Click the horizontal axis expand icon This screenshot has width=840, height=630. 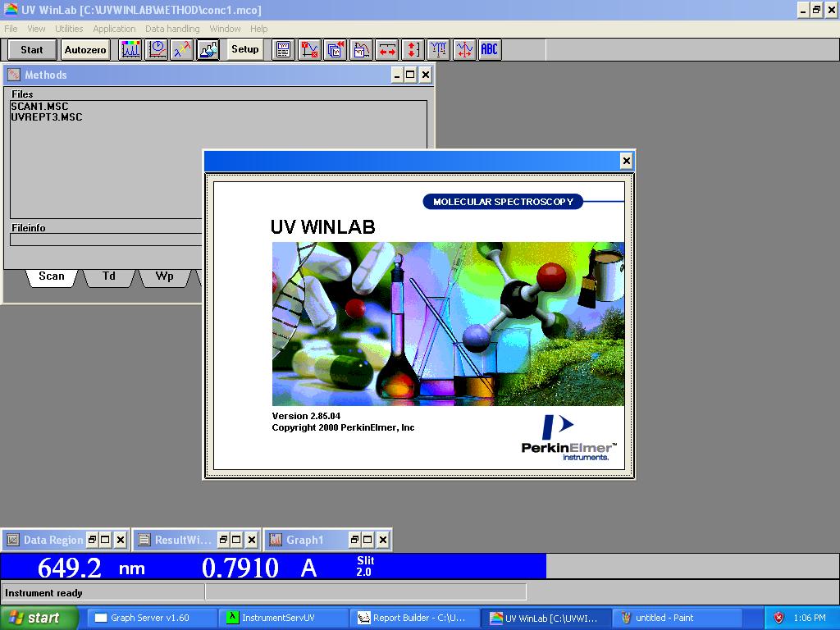(x=387, y=50)
